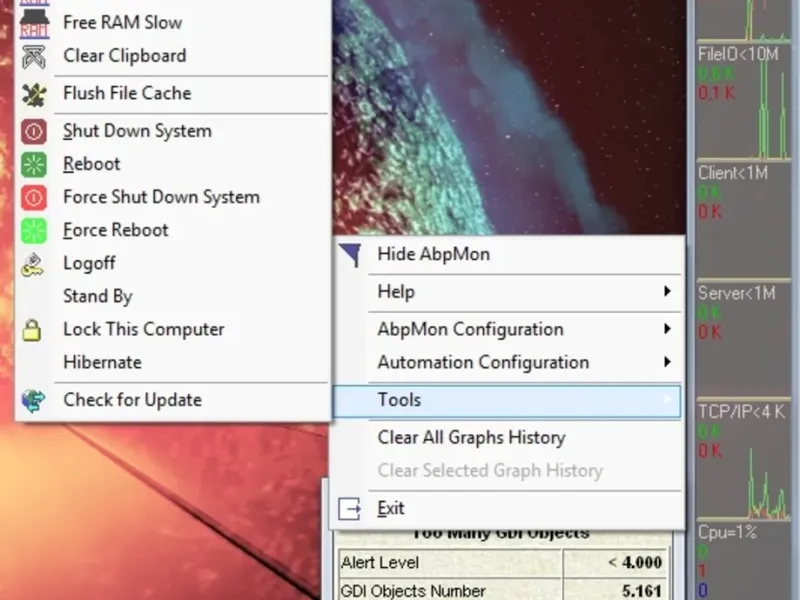The height and width of the screenshot is (600, 800).
Task: Click the globe icon for Check for Update
Action: click(x=33, y=401)
